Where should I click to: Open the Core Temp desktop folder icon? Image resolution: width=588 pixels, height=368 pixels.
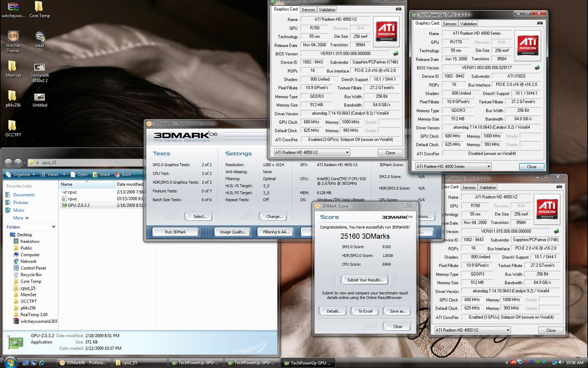[x=39, y=9]
